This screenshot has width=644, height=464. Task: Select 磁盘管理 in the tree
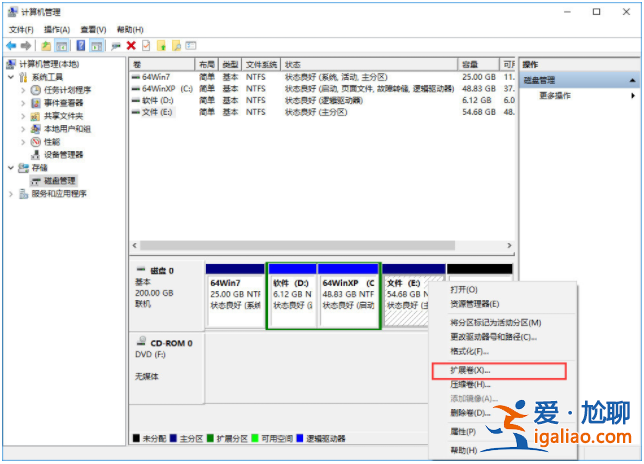click(x=60, y=181)
